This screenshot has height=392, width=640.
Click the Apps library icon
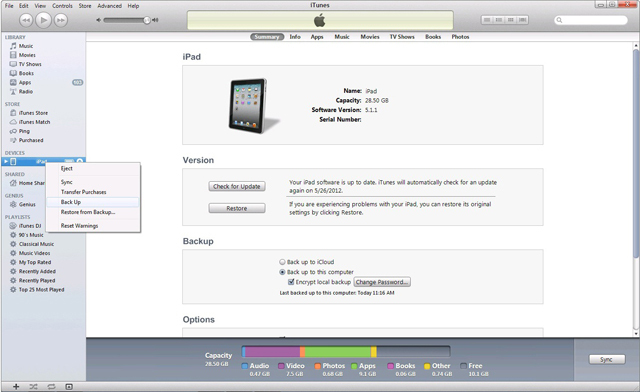(x=13, y=82)
